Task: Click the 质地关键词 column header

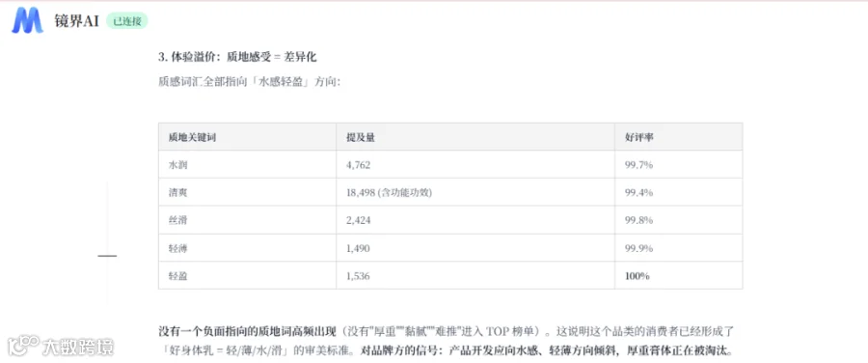Action: point(248,137)
